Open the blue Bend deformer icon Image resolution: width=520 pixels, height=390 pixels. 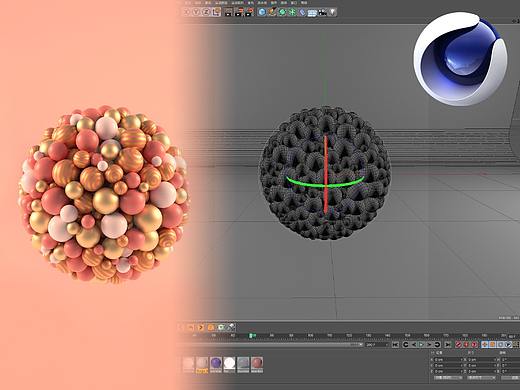[x=302, y=12]
